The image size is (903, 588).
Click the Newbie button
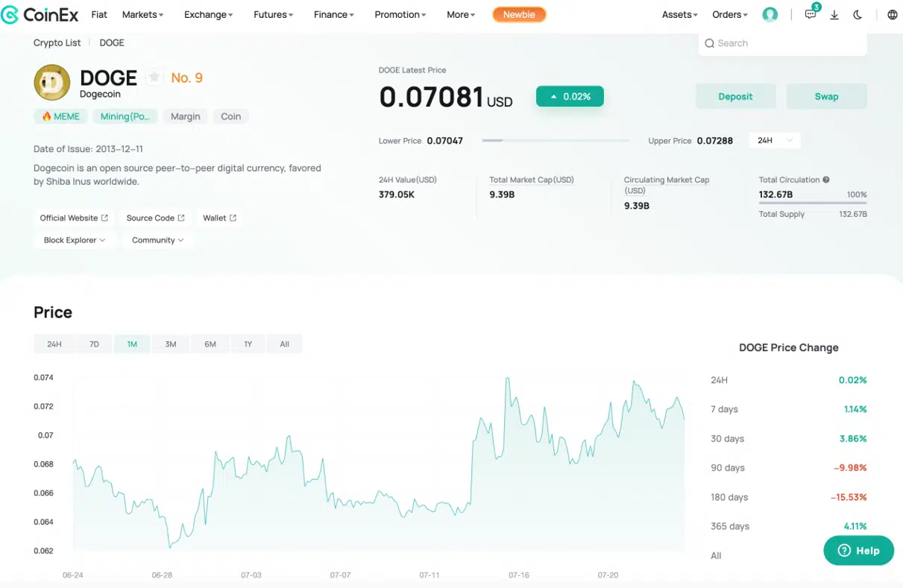click(x=519, y=14)
